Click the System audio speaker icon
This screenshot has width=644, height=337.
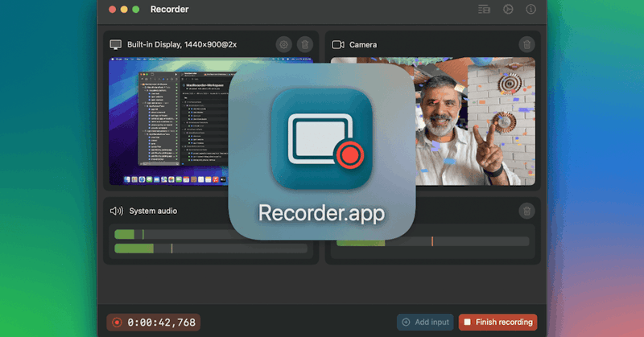tap(116, 211)
